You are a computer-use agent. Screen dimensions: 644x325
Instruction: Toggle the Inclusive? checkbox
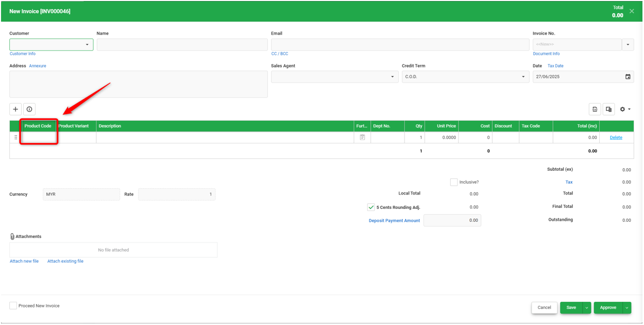[454, 182]
